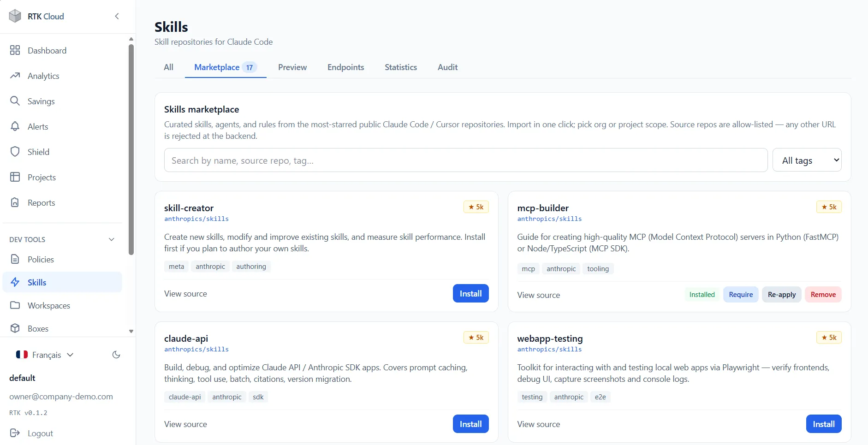This screenshot has height=445, width=868.
Task: Click the 5k star badge on webapp-testing
Action: pyautogui.click(x=829, y=338)
